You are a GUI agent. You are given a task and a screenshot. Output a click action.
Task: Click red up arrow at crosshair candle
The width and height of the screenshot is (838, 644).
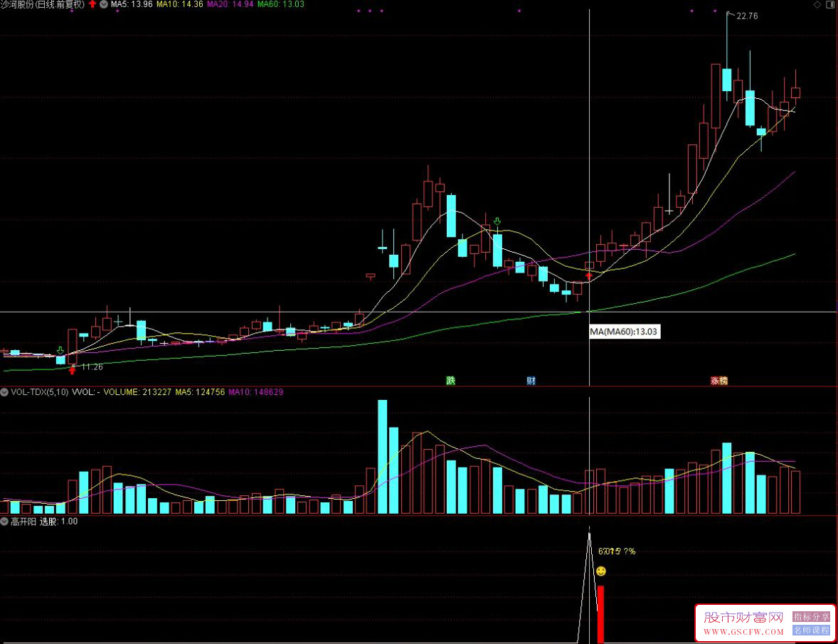(589, 276)
